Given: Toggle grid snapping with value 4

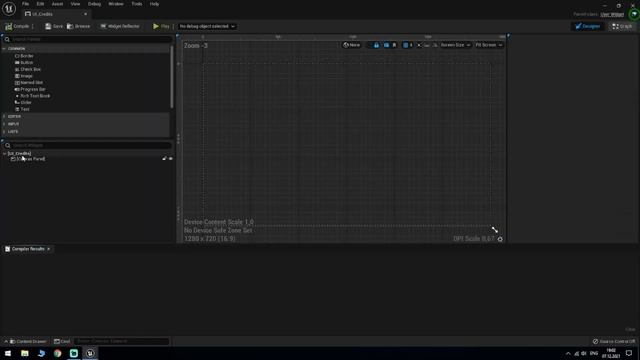Looking at the screenshot, I should point(408,45).
